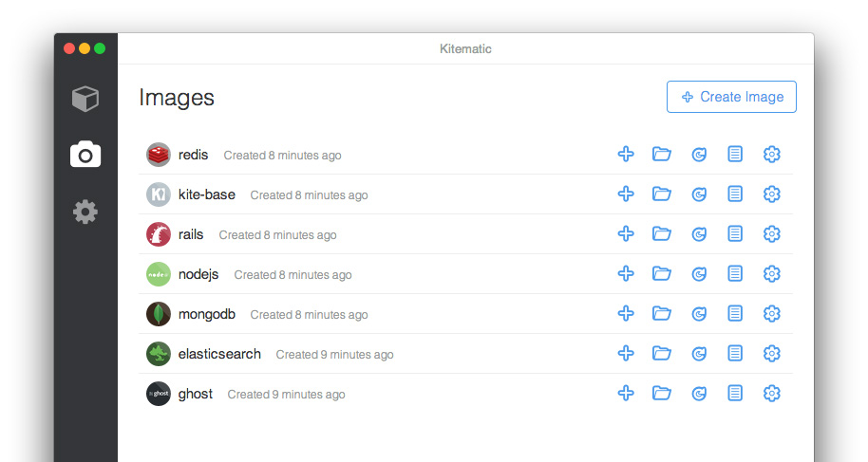Viewport: 868px width, 462px height.
Task: Open Settings via the sidebar gear icon
Action: tap(85, 212)
